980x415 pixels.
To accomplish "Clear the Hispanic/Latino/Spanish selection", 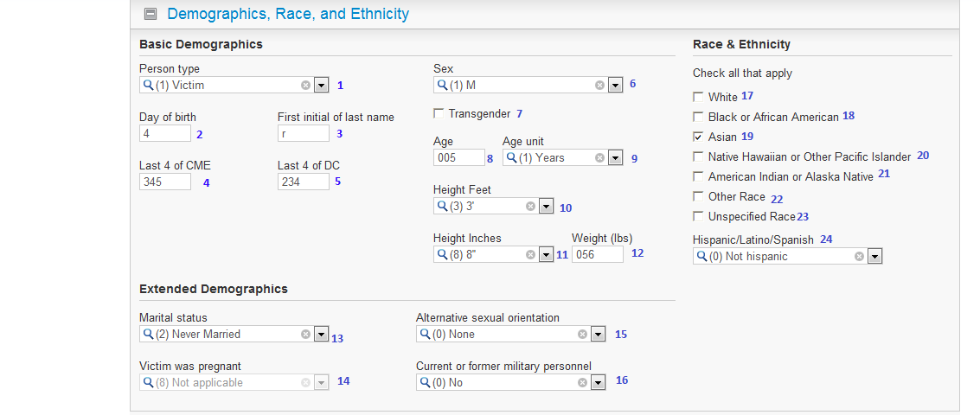I will (x=859, y=257).
